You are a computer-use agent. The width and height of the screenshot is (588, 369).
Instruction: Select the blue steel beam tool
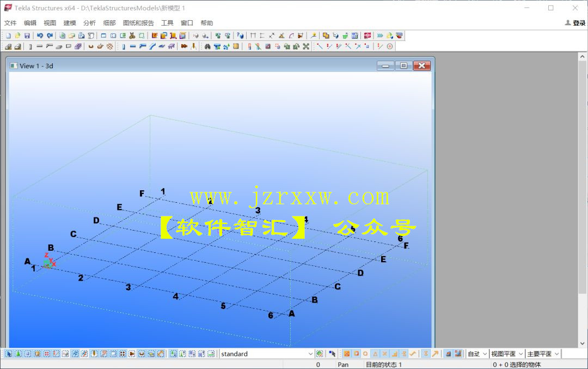[x=133, y=46]
